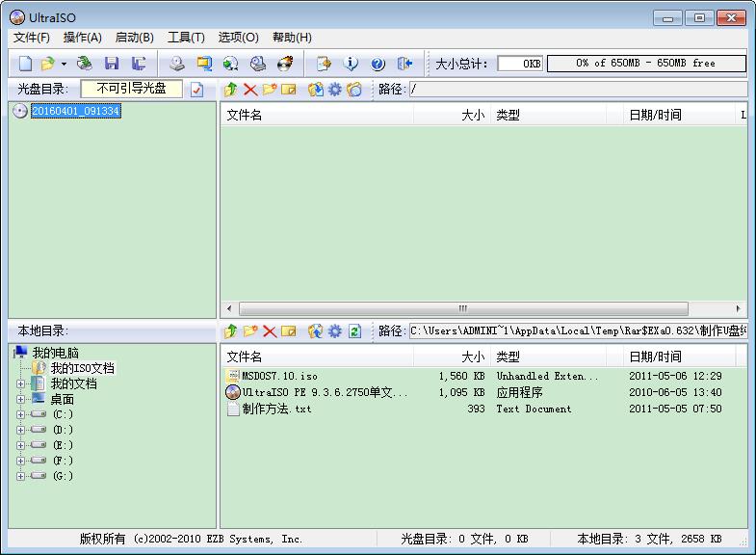Click the 不可引导光盘 boot type field
Image resolution: width=756 pixels, height=555 pixels.
[131, 89]
